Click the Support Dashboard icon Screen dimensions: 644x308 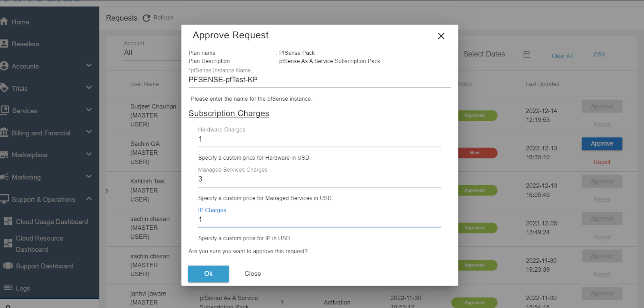coord(8,266)
